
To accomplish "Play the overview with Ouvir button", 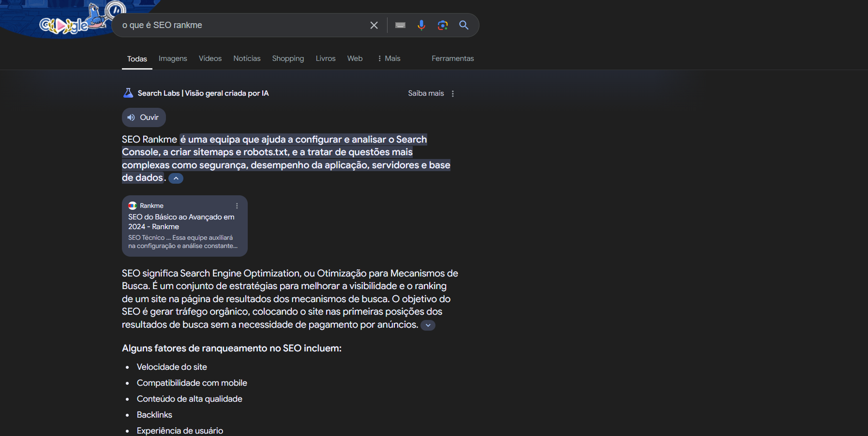I will click(x=144, y=117).
